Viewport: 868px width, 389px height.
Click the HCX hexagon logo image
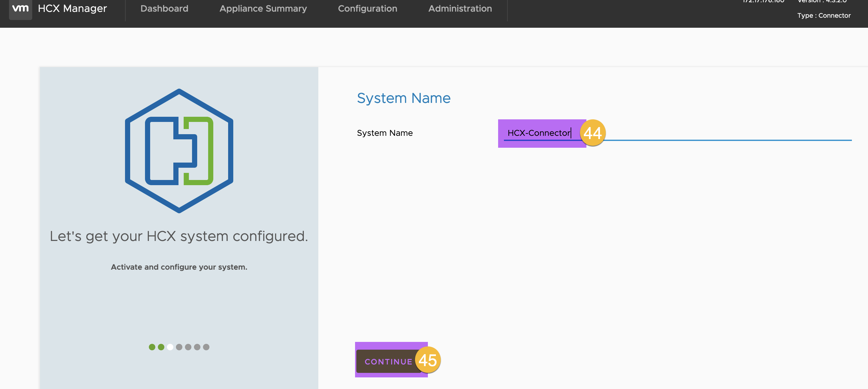tap(179, 151)
